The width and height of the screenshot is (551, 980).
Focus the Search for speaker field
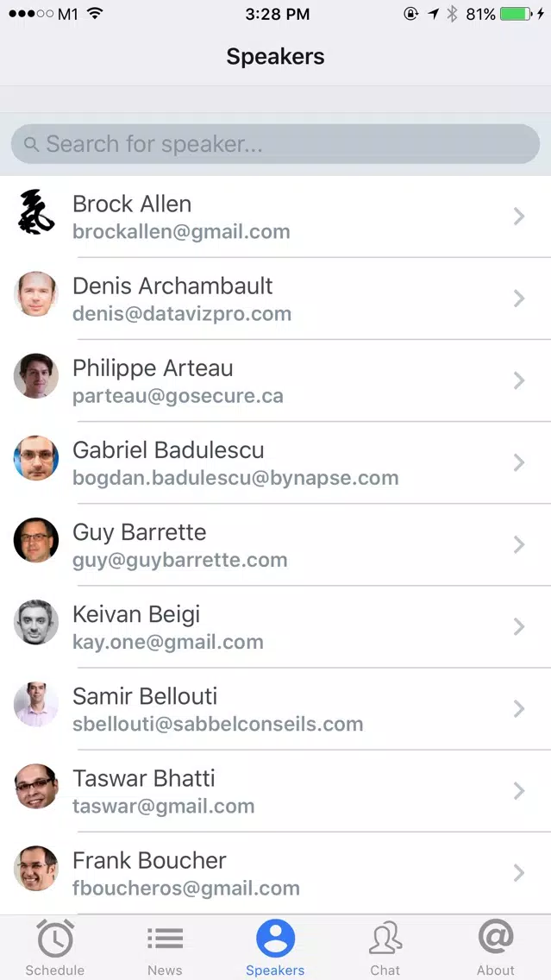[276, 144]
